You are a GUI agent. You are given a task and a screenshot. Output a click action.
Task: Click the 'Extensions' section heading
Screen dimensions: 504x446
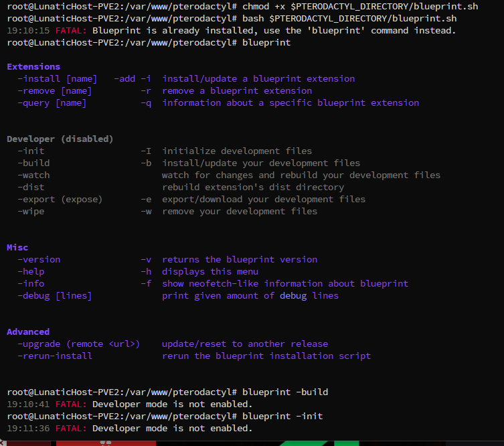33,67
